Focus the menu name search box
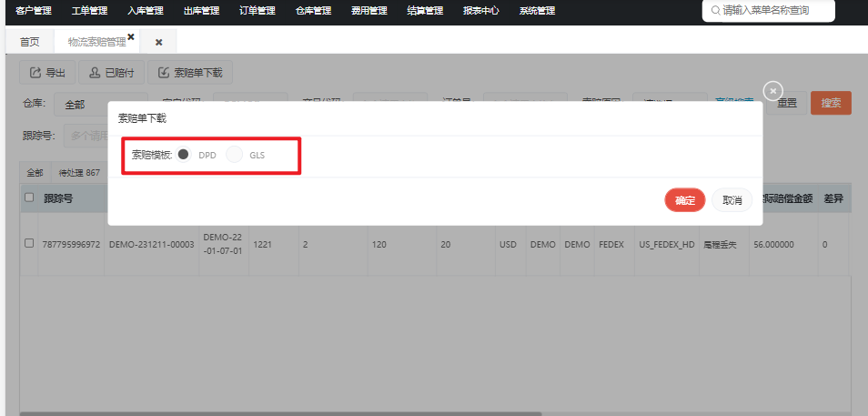 coord(768,11)
